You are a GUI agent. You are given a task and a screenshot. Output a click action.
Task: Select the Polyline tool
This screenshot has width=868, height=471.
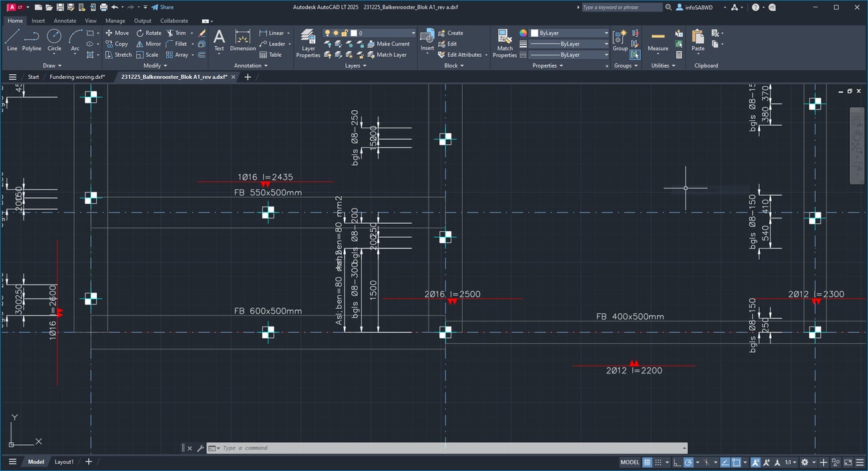31,40
